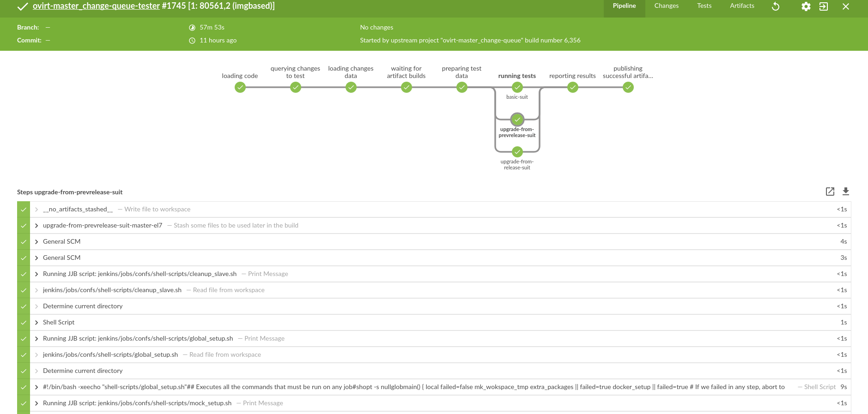This screenshot has width=868, height=414.
Task: Open the Artifacts tab
Action: [x=742, y=6]
